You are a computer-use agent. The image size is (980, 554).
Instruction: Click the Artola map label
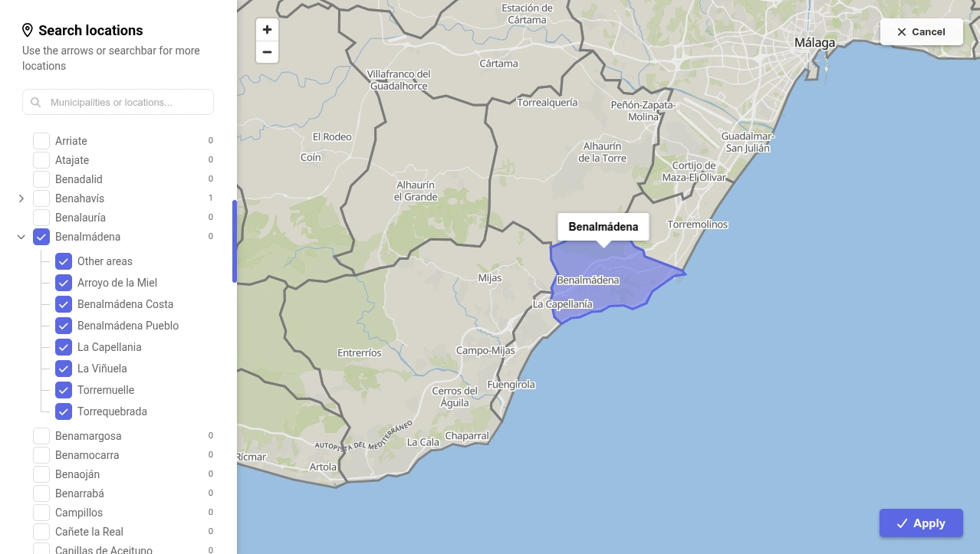323,467
